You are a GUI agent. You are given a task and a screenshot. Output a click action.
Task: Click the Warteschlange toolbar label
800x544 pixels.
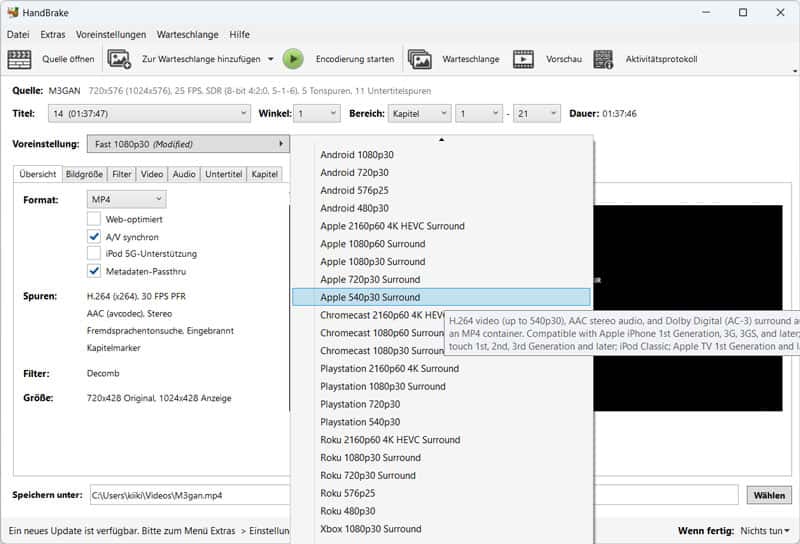click(471, 59)
